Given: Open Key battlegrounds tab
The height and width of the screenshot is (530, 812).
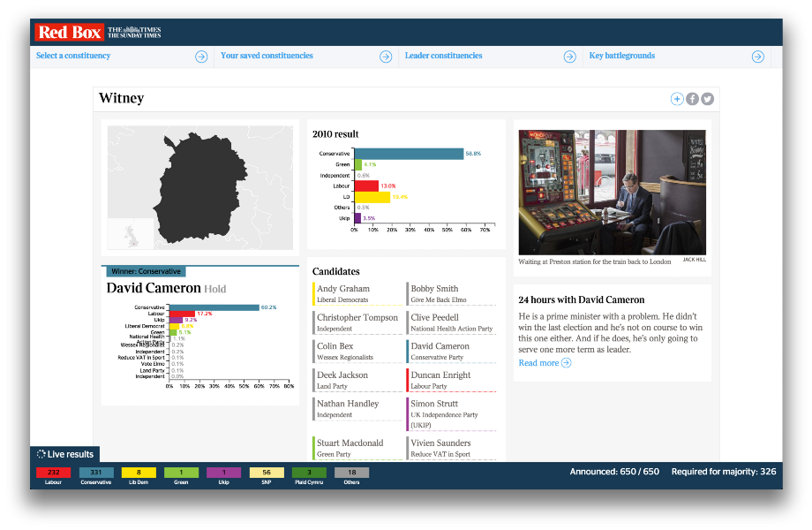Looking at the screenshot, I should [621, 56].
